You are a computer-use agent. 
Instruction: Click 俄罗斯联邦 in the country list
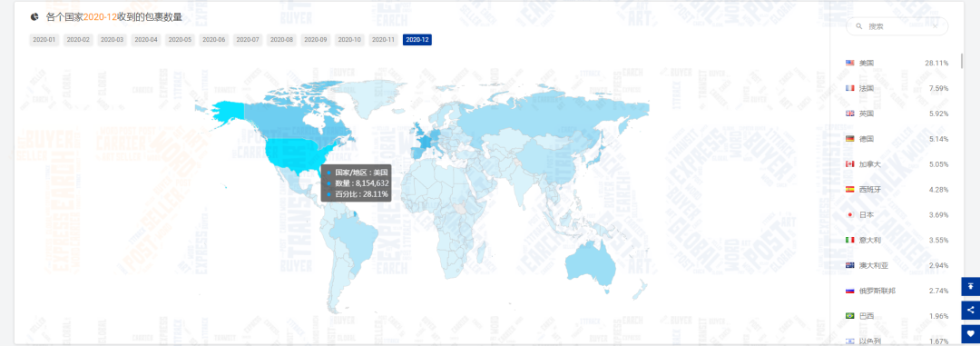point(877,291)
